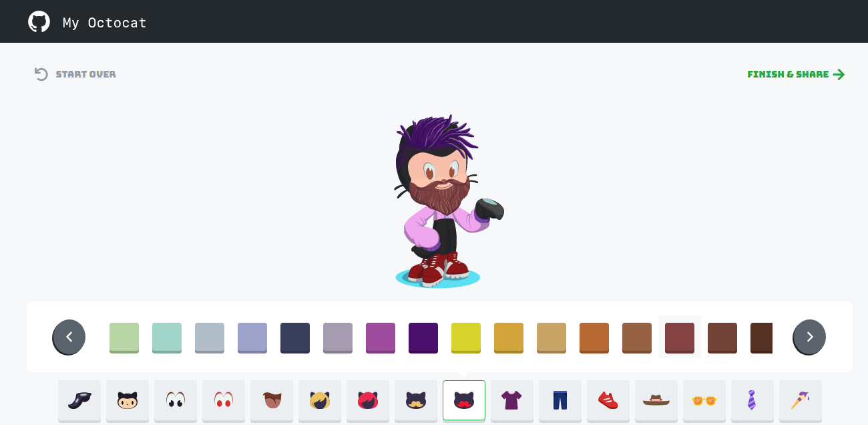Select the blonde hair style category icon

(320, 400)
